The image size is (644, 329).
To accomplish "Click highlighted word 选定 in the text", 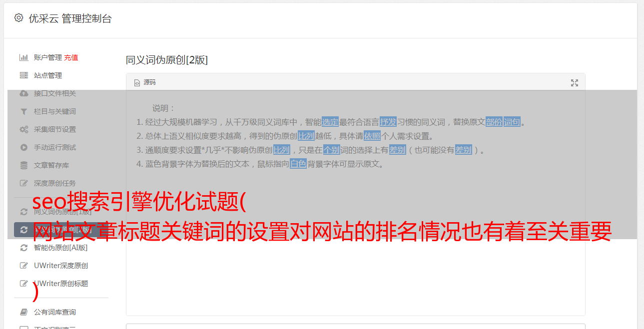I will 330,122.
